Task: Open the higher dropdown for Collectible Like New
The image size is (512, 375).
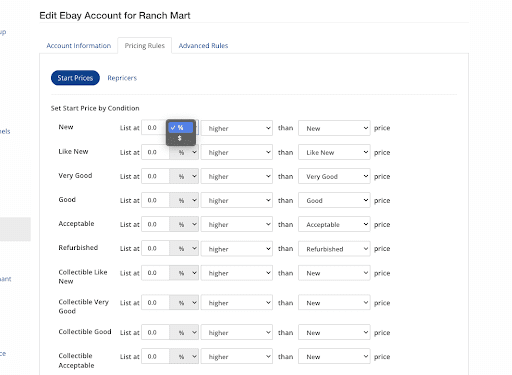Action: [237, 273]
